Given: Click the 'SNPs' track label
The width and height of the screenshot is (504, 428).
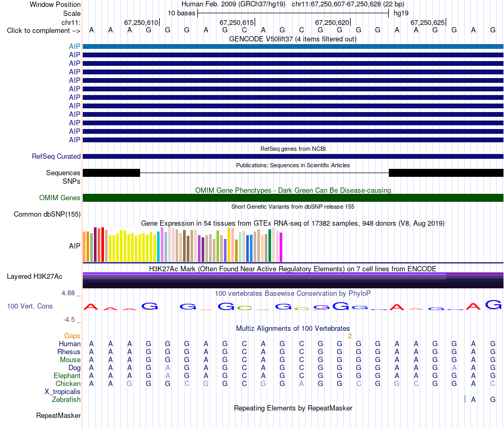Looking at the screenshot, I should (x=72, y=181).
